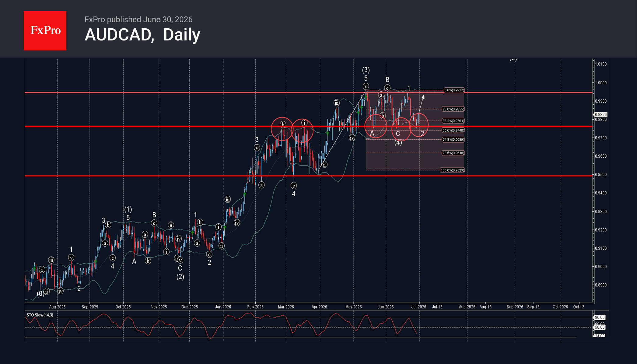Click the 1.0100 price axis label
The image size is (637, 364).
601,64
